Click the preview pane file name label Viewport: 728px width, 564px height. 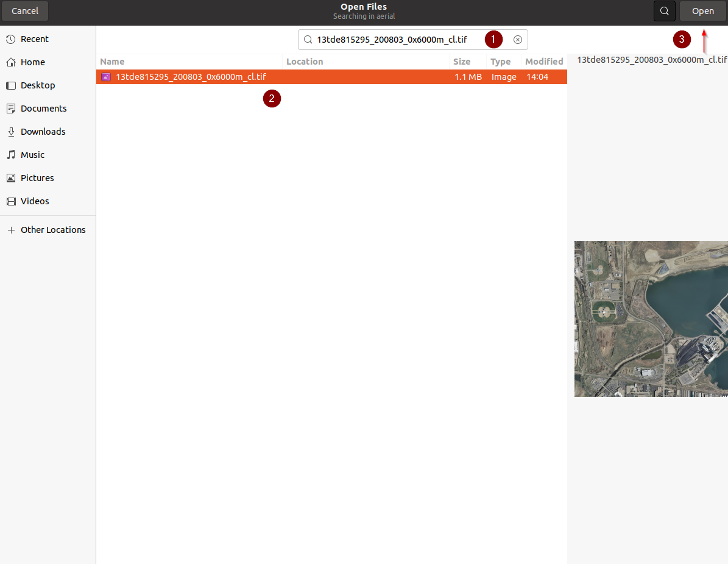tap(652, 60)
